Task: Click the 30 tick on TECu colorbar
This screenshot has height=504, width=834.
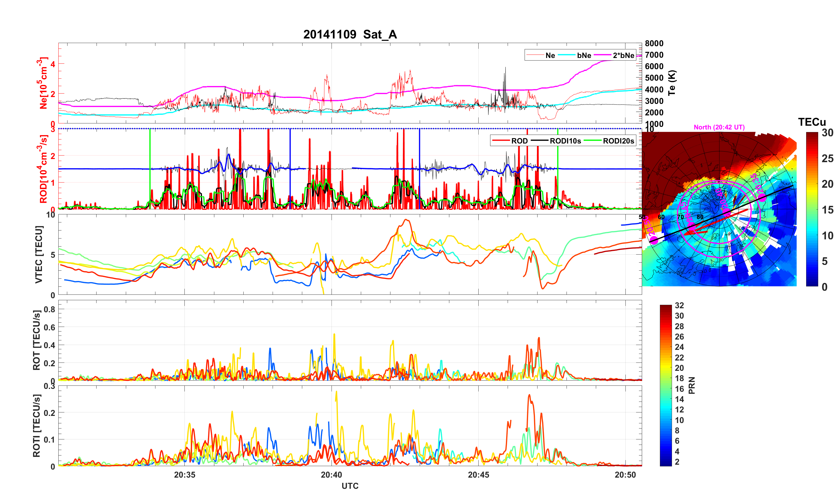Action: 827,133
